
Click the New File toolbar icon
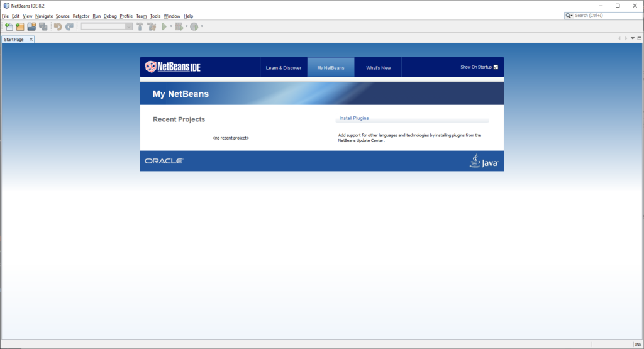pyautogui.click(x=9, y=26)
